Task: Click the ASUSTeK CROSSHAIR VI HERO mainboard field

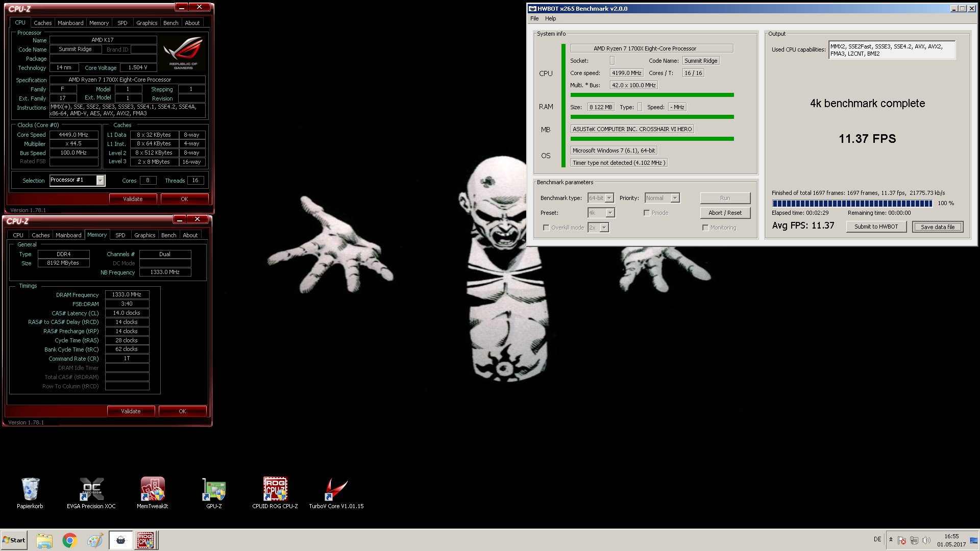Action: coord(632,129)
